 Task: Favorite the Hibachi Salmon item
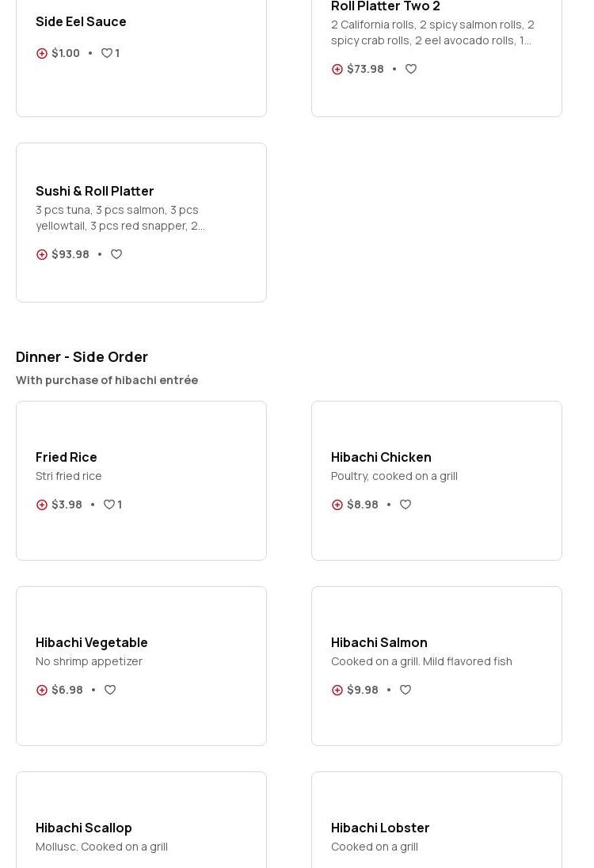tap(406, 690)
